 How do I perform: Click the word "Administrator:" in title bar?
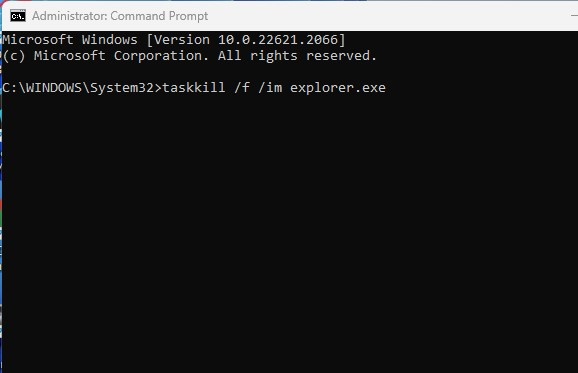[70, 16]
